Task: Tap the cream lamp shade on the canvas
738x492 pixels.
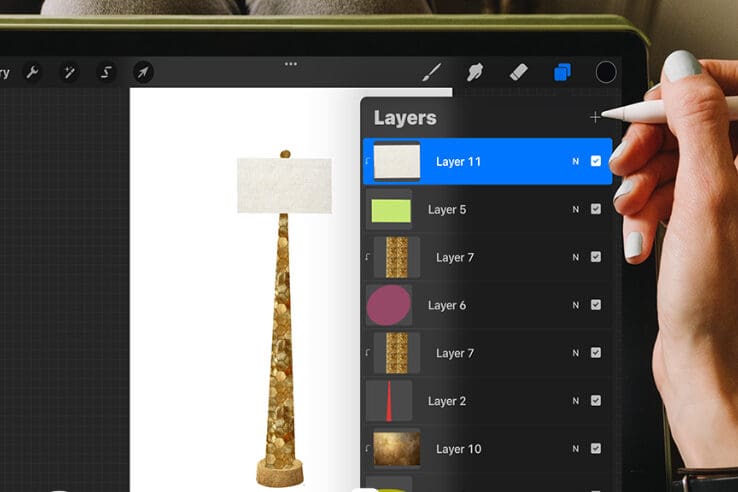Action: [284, 186]
